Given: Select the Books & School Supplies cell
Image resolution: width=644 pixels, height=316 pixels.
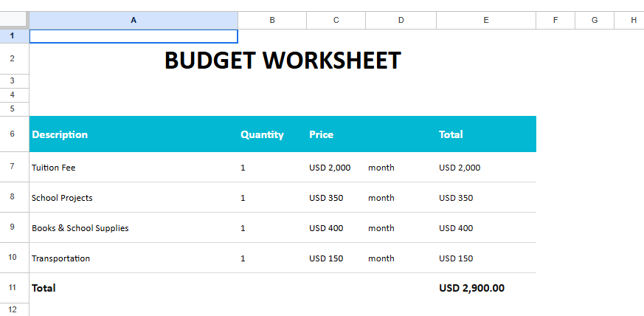Looking at the screenshot, I should coord(80,228).
